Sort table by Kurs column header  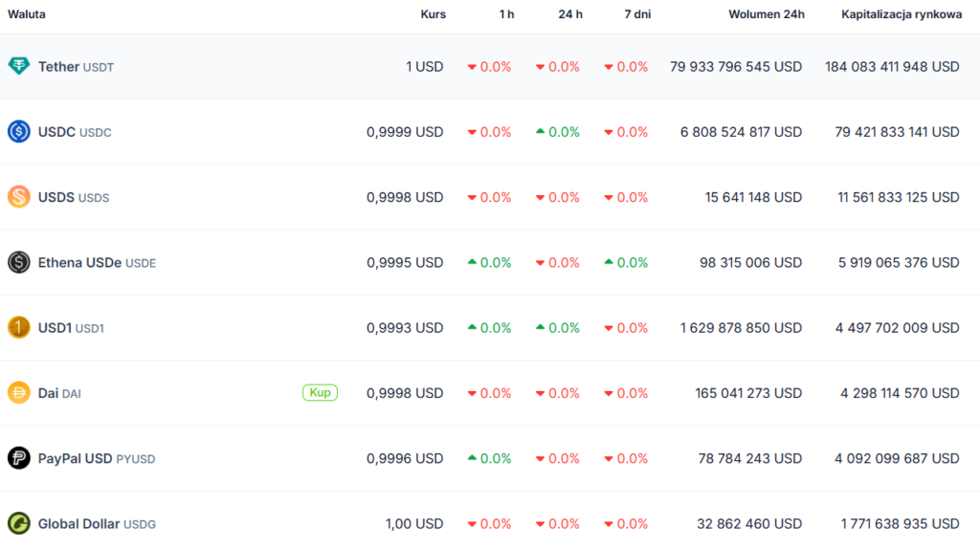(x=433, y=14)
